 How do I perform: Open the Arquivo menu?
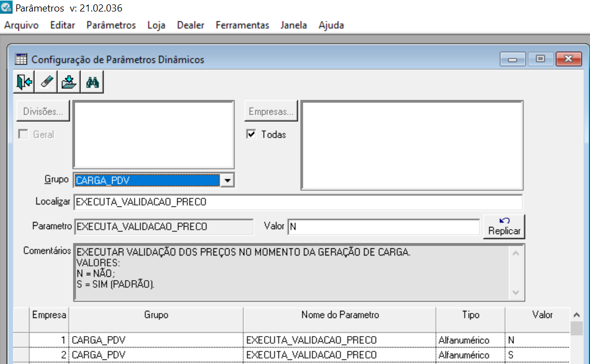pos(21,25)
